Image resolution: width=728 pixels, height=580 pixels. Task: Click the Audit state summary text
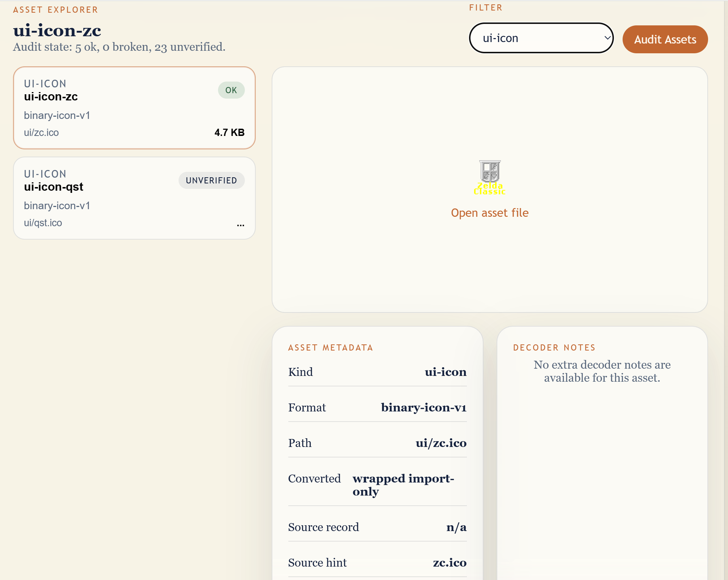click(x=119, y=47)
